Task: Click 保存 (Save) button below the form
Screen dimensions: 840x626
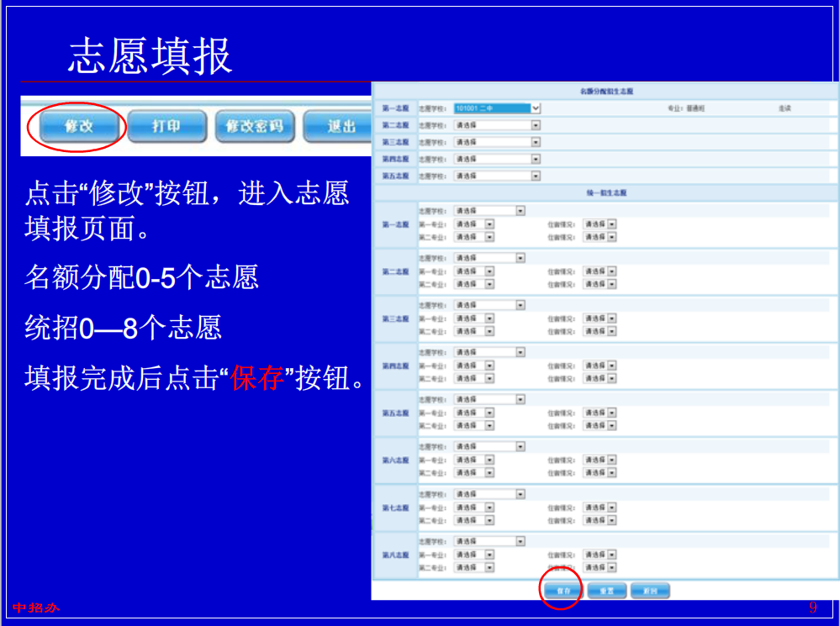Action: pyautogui.click(x=563, y=591)
